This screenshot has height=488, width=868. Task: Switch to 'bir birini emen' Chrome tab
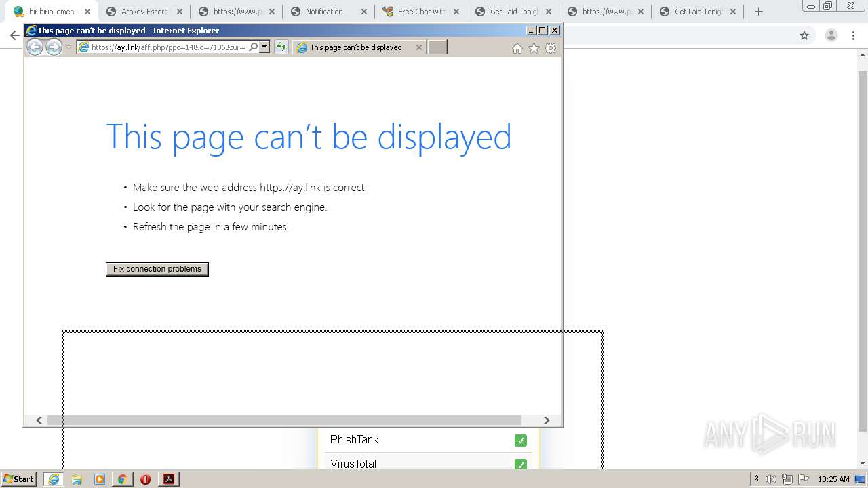52,12
